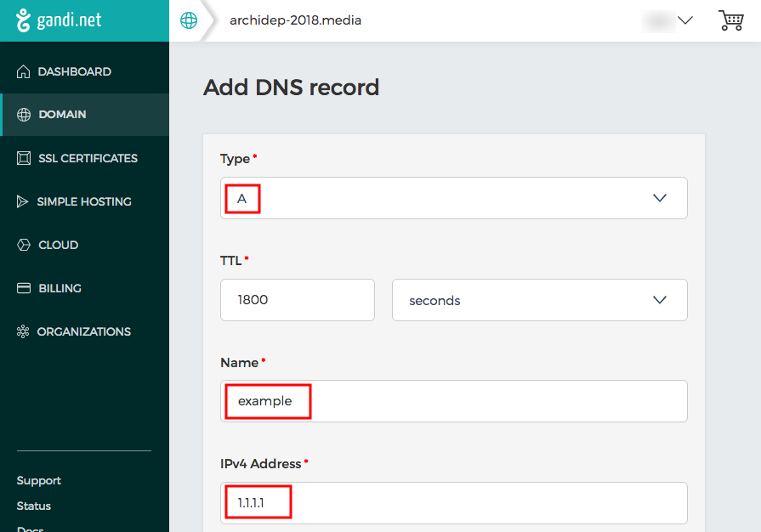Click the Organizations sidebar icon
This screenshot has width=761, height=532.
tap(23, 331)
